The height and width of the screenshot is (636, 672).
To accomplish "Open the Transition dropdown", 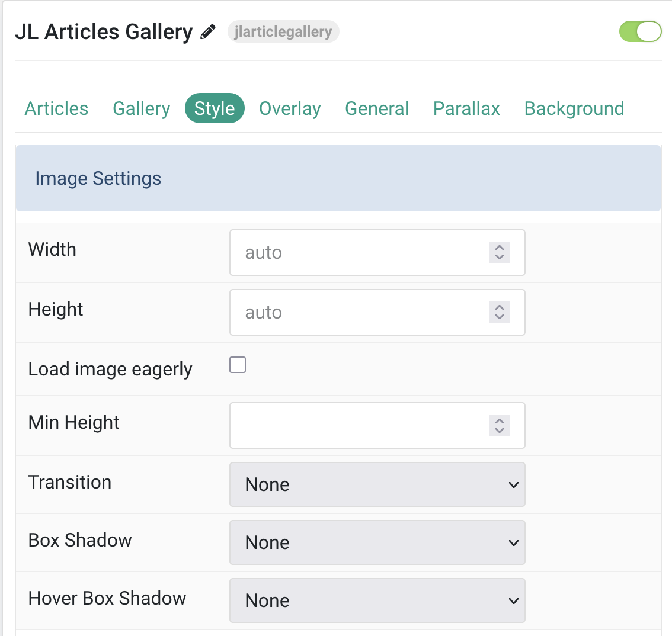I will click(x=377, y=484).
